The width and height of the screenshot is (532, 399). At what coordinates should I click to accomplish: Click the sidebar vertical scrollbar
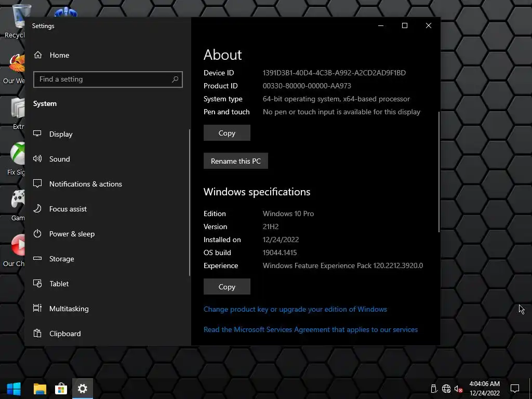pyautogui.click(x=190, y=203)
